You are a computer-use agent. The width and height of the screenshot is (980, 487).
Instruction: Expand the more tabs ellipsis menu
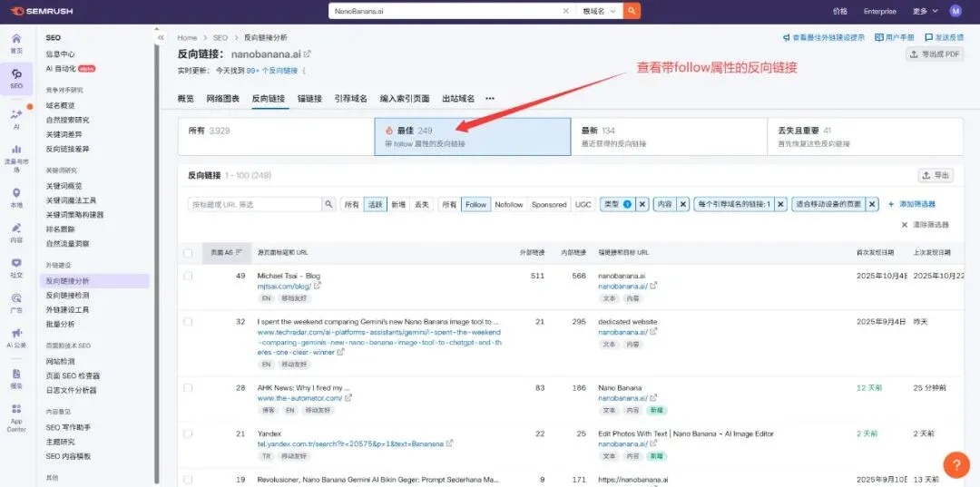click(x=490, y=99)
